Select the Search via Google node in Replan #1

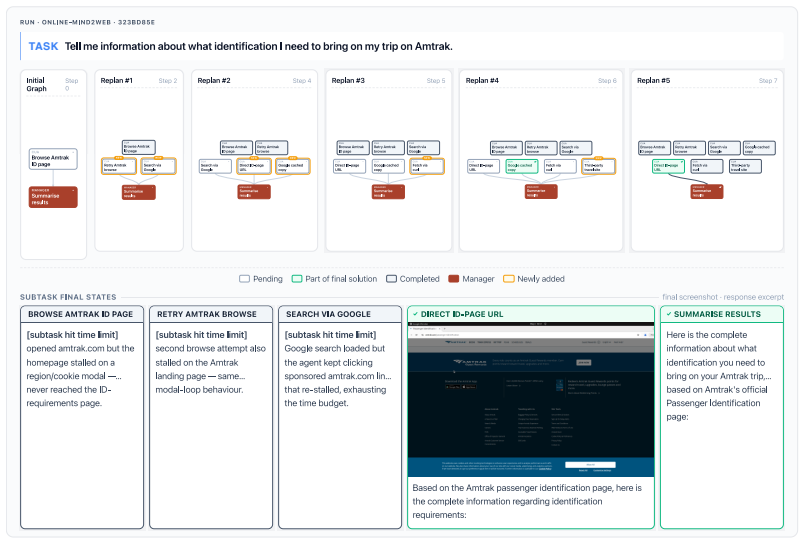158,166
